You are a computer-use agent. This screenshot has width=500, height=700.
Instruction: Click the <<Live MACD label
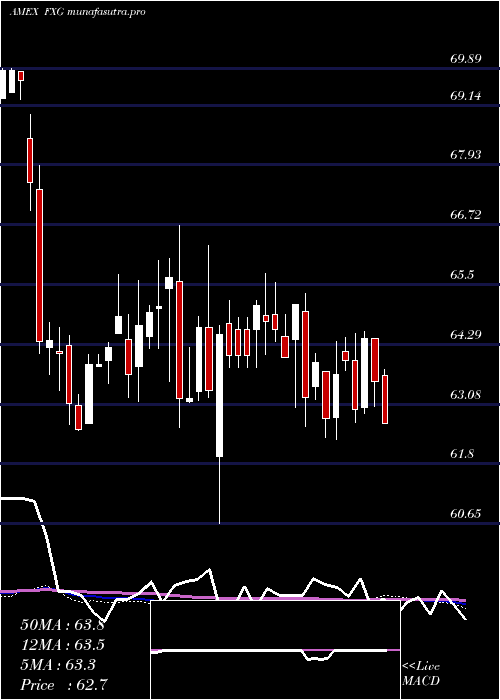(421, 674)
